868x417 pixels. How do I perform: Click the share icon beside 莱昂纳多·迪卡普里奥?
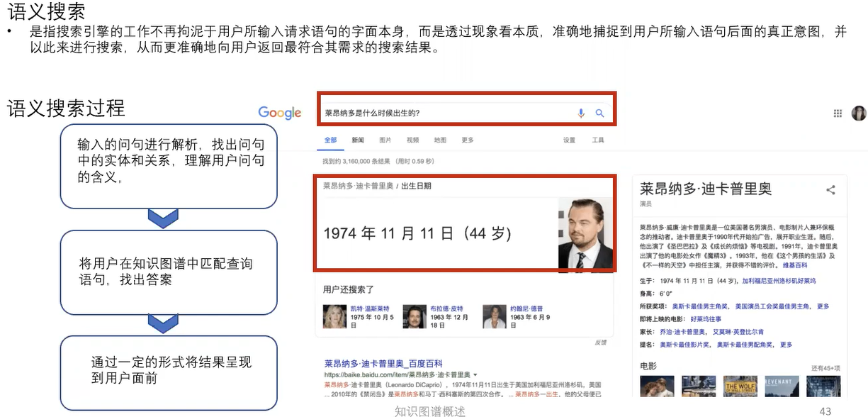click(x=831, y=189)
